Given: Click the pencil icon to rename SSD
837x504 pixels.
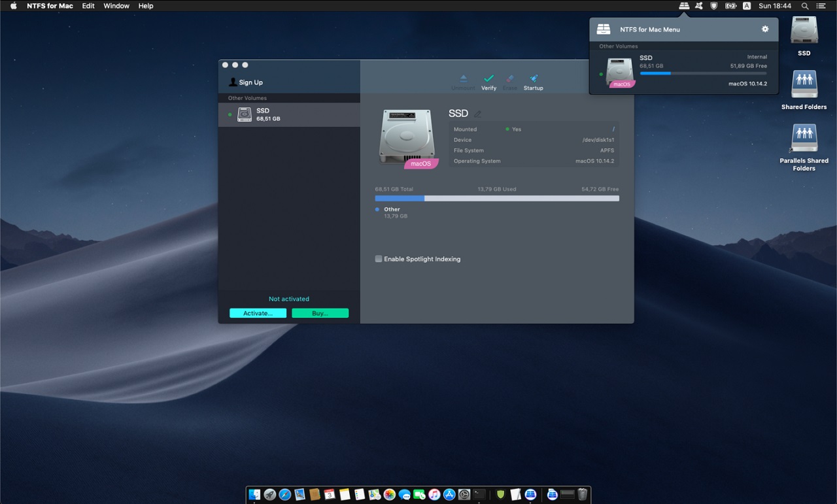Looking at the screenshot, I should pos(477,114).
